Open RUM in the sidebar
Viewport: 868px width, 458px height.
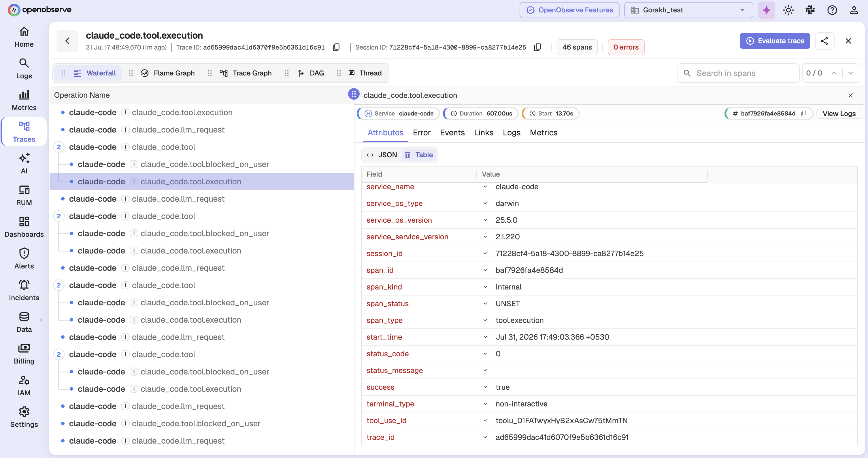coord(24,195)
